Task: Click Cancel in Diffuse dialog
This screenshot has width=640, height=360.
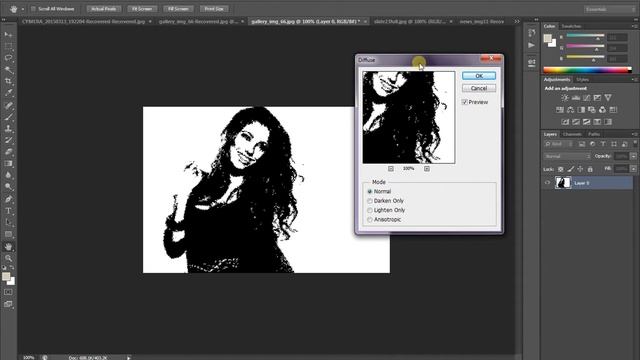Action: (479, 88)
